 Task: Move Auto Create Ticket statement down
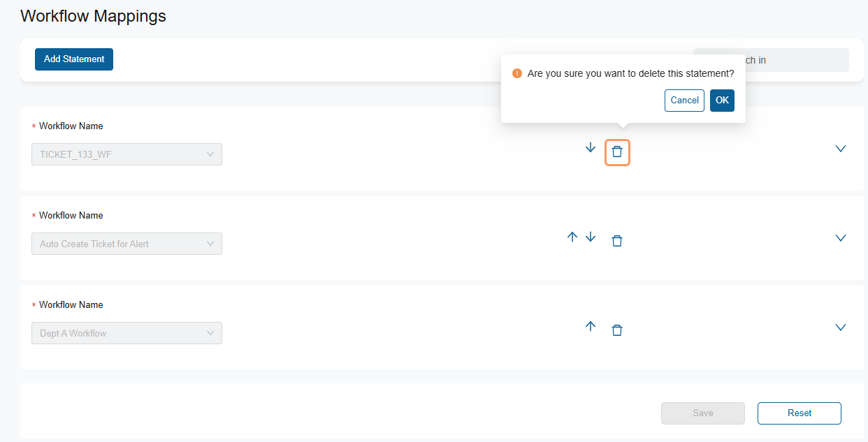(591, 237)
